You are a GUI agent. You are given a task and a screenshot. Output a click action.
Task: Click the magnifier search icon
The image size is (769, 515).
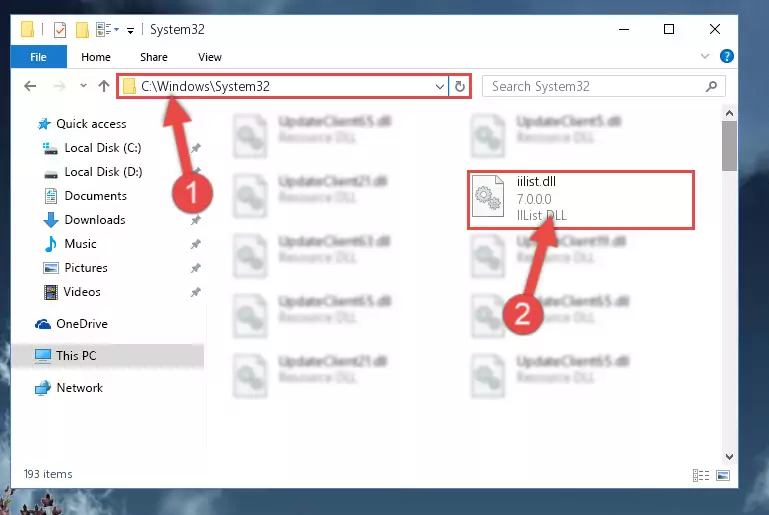711,86
